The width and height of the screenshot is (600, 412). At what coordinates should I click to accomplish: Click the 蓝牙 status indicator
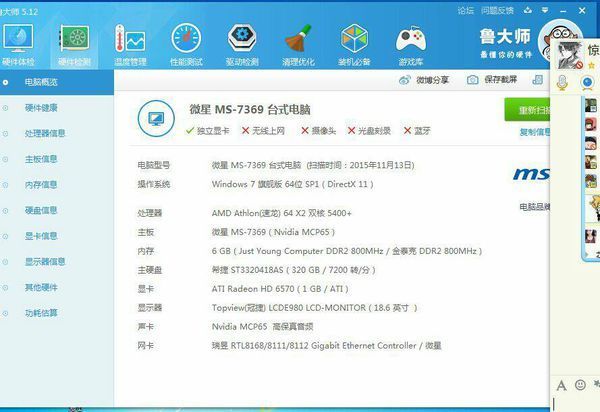[417, 131]
